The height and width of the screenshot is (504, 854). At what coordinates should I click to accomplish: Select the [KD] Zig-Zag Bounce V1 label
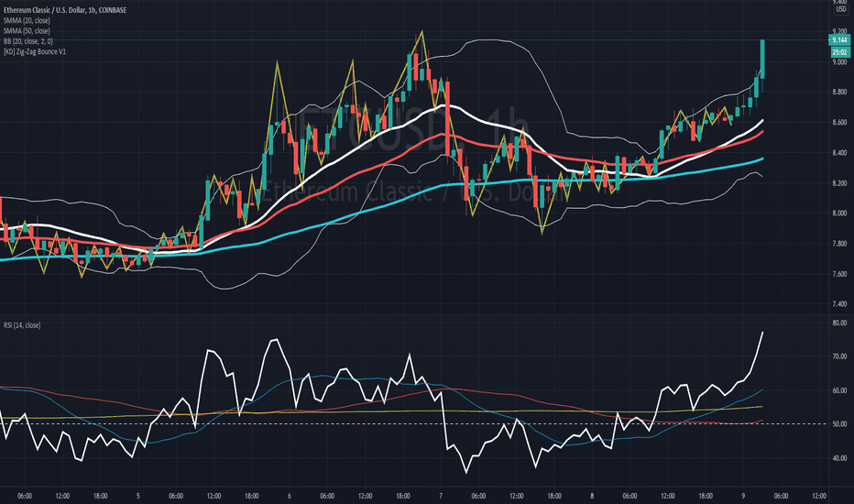(x=34, y=51)
